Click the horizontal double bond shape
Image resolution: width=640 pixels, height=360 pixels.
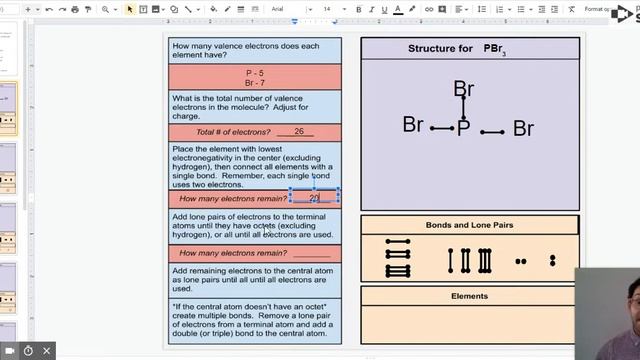pos(398,254)
